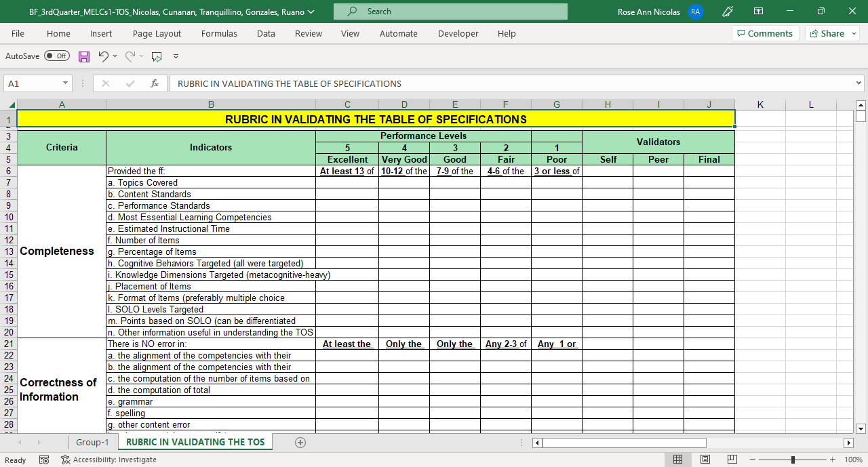The height and width of the screenshot is (467, 868).
Task: Select column K header
Action: (760, 104)
